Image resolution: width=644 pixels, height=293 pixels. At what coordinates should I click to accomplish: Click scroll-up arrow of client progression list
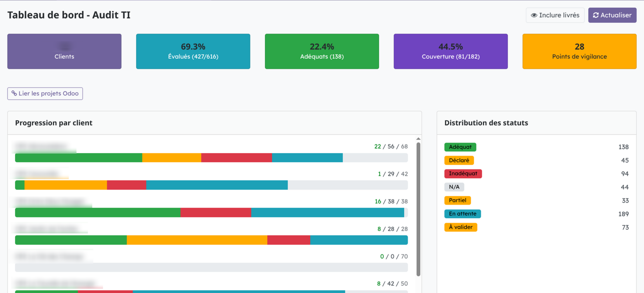pos(418,138)
